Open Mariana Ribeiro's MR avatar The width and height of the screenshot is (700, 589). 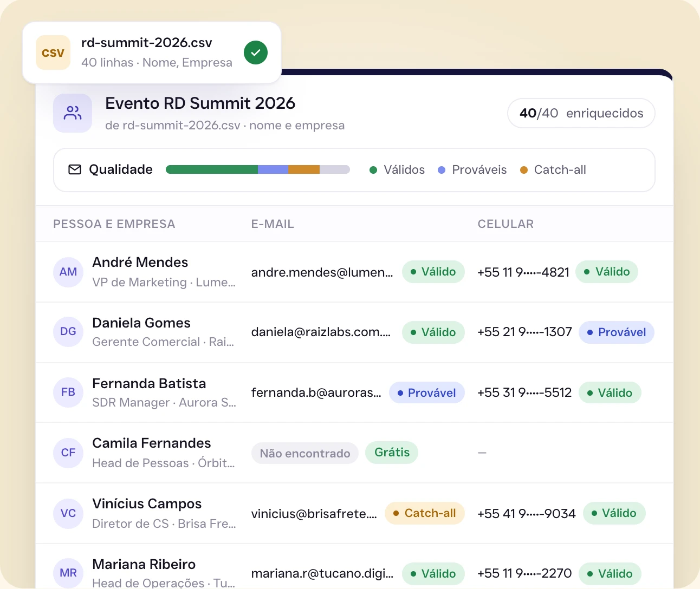(x=68, y=573)
